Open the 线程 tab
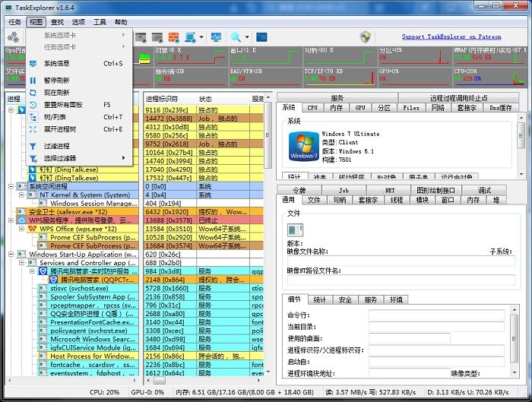The image size is (532, 402). click(396, 200)
